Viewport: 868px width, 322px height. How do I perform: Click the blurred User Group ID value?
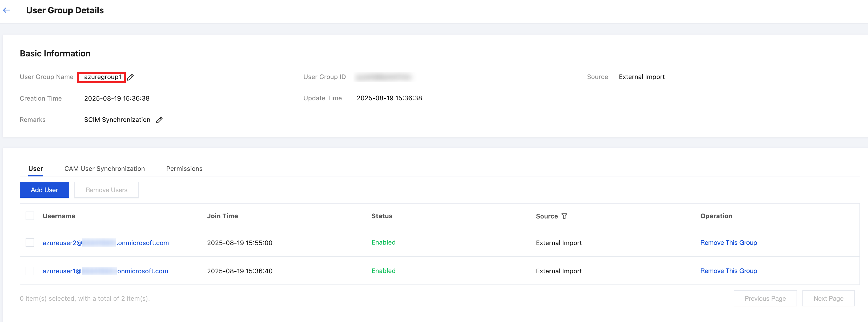(x=384, y=77)
